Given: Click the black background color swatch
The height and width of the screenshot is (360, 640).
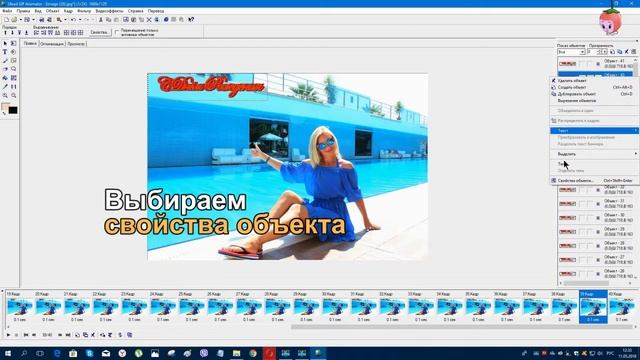Looking at the screenshot, I should pos(13,110).
